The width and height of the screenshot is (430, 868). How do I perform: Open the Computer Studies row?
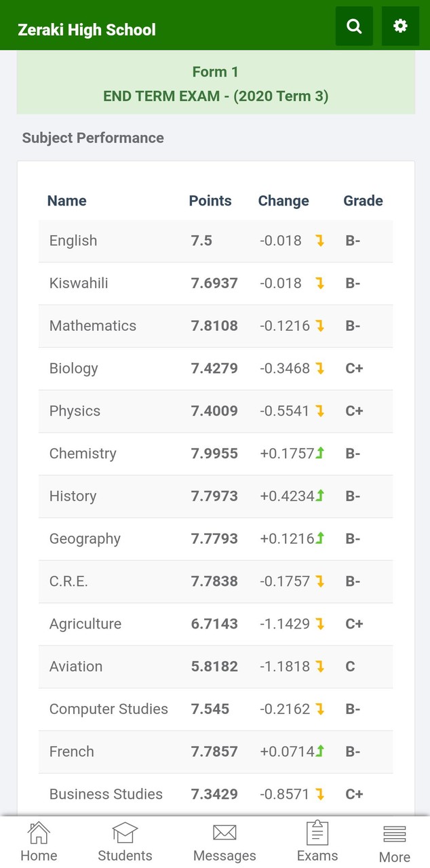216,709
